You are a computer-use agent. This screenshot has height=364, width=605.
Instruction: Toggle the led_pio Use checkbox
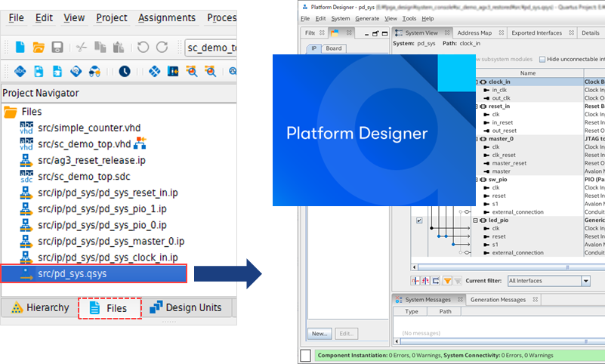(419, 221)
